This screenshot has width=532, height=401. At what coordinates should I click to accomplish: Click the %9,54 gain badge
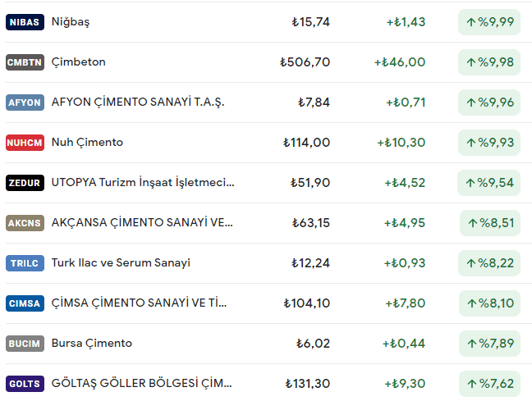pos(489,183)
